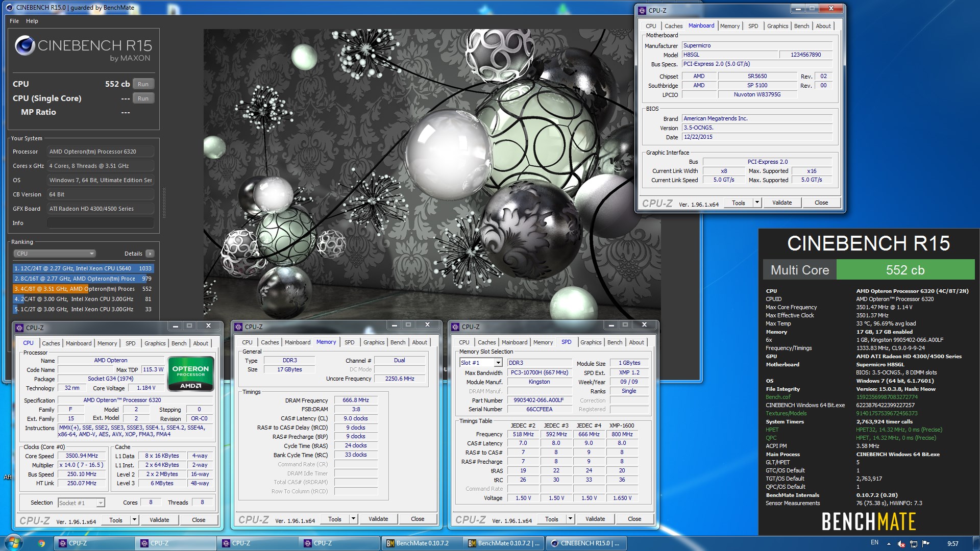Click DRAM Frequency value 666.8 MHz

(356, 400)
